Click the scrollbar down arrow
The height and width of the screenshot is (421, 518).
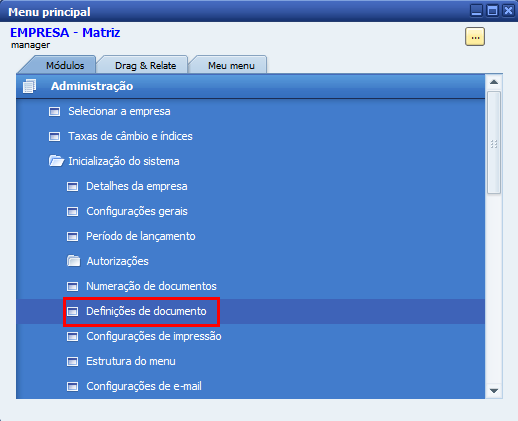point(494,391)
